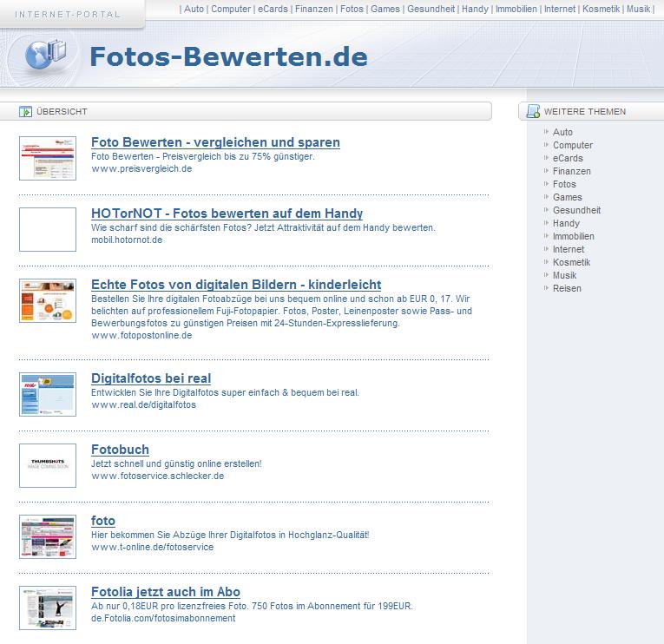Click the Digitalfotos bei real thumbnail
Viewport: 664px width, 644px height.
tap(48, 394)
